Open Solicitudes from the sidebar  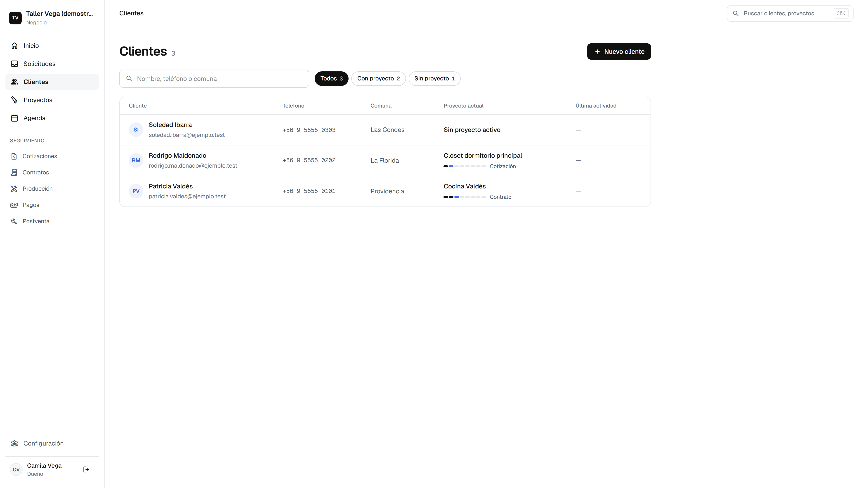[x=52, y=64]
